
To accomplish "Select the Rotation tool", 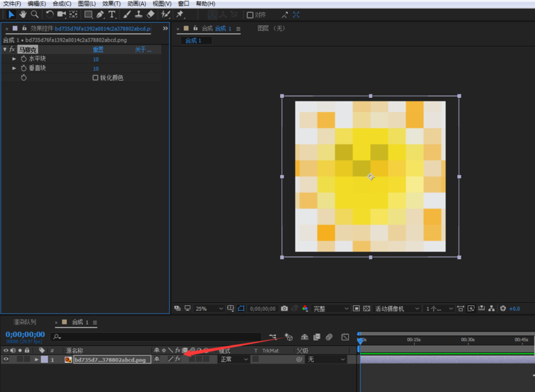I will pyautogui.click(x=50, y=15).
